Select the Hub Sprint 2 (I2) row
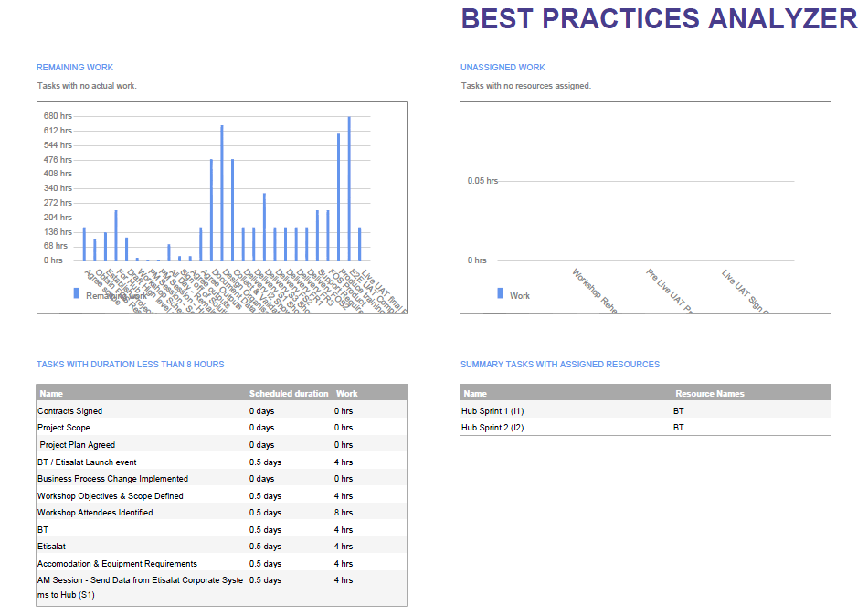Screen dimensions: 868x616 point(492,428)
